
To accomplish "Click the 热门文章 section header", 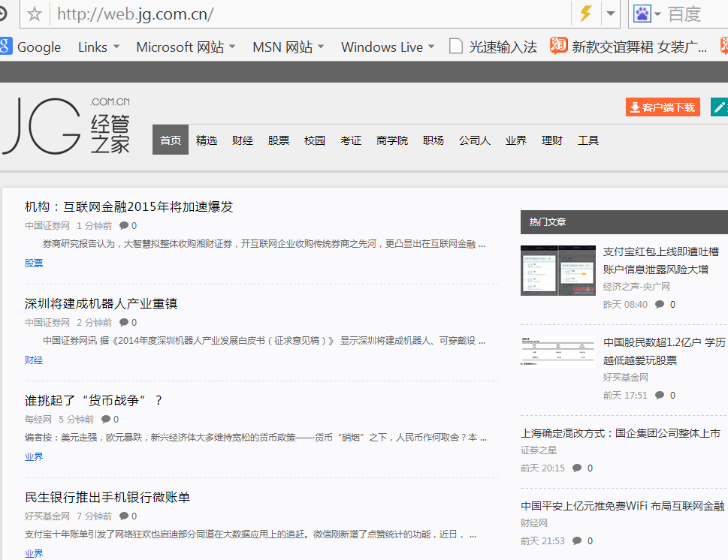I will click(624, 221).
